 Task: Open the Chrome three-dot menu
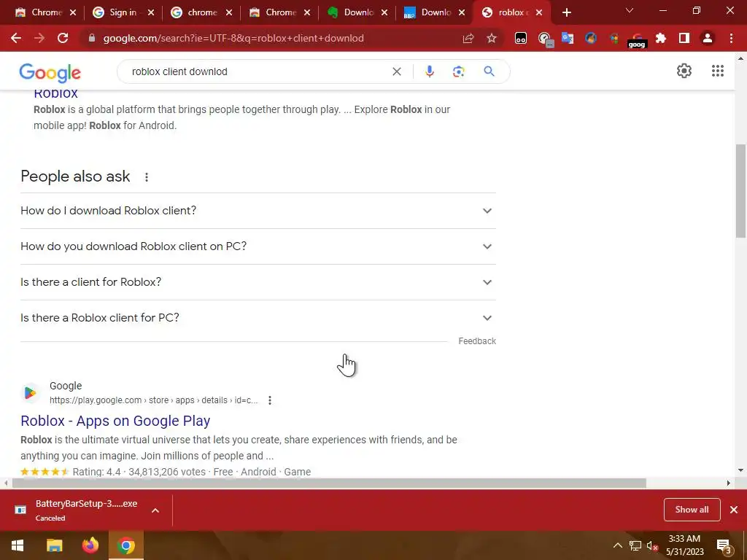point(731,38)
